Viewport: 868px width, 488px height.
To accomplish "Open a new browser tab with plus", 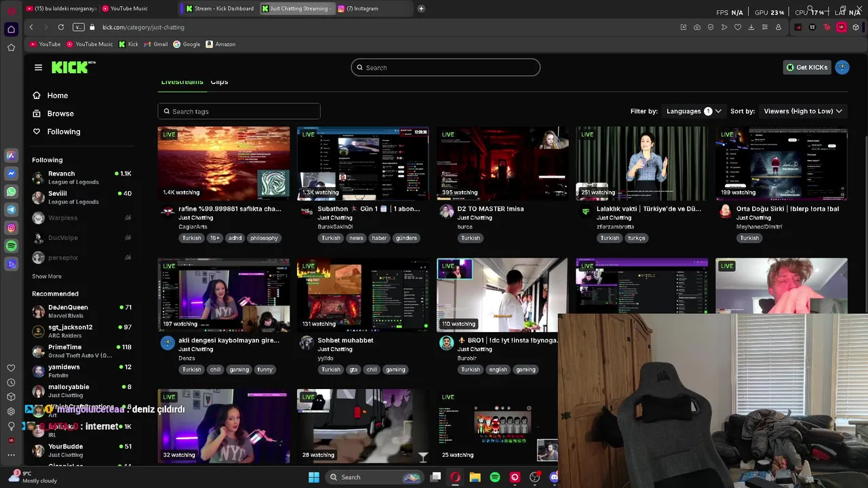I will [x=421, y=8].
